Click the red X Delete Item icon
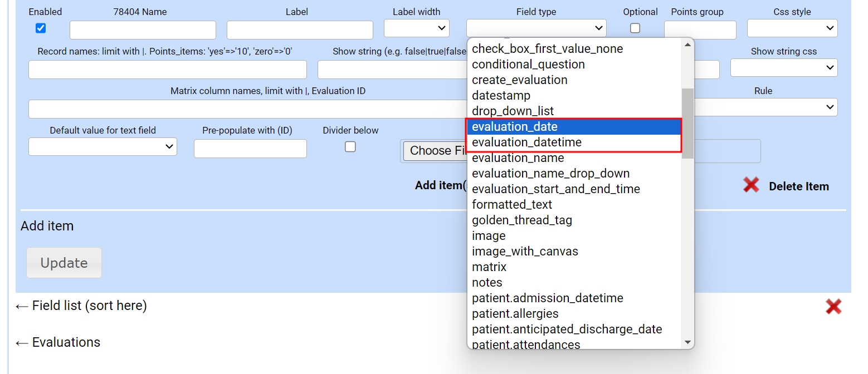The image size is (868, 374). (751, 185)
